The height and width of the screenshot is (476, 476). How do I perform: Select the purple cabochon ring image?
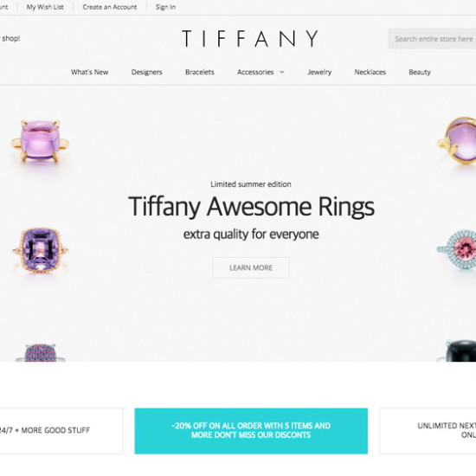point(40,140)
